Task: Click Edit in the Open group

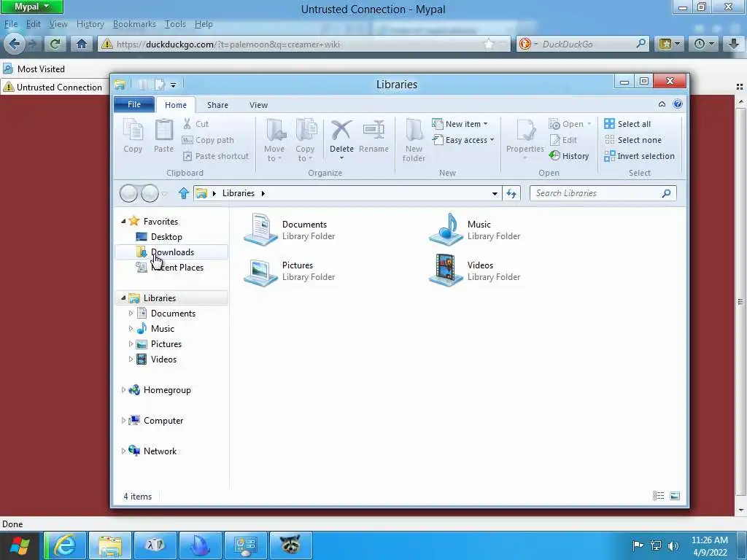Action: (x=563, y=140)
